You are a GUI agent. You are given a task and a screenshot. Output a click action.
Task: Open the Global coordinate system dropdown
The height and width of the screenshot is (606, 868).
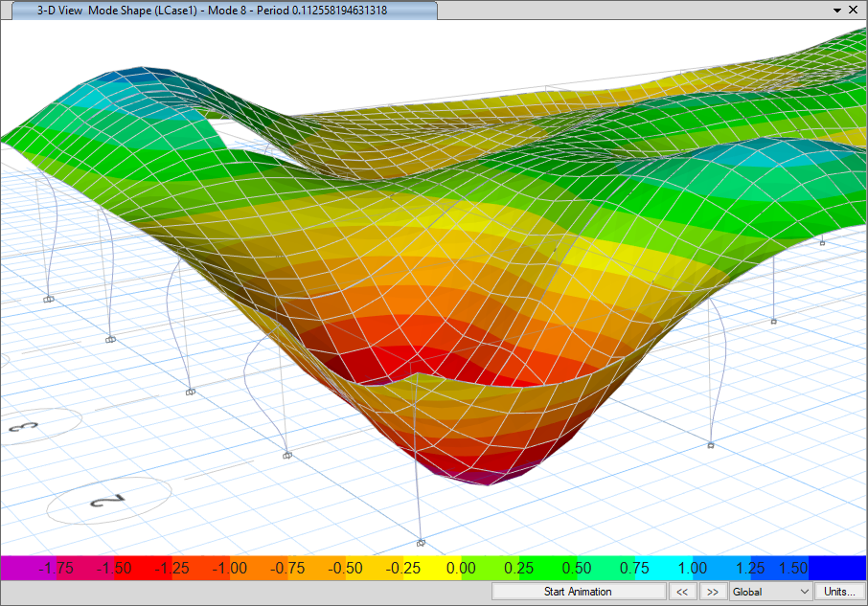(x=771, y=592)
